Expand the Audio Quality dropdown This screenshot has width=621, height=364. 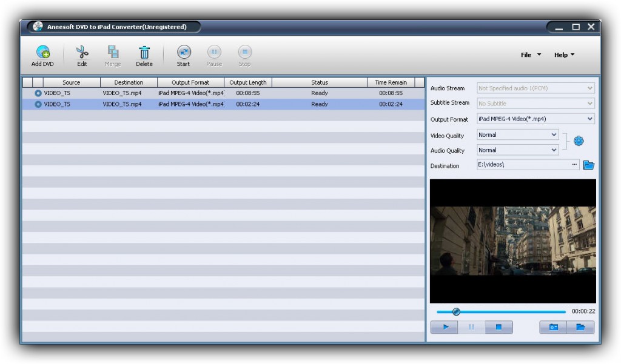tap(518, 150)
